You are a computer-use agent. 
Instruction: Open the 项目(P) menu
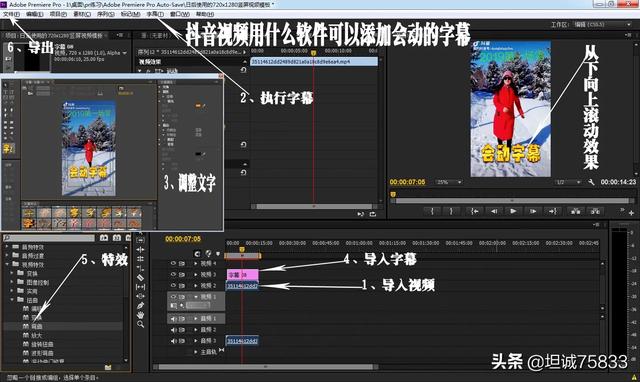(x=58, y=14)
